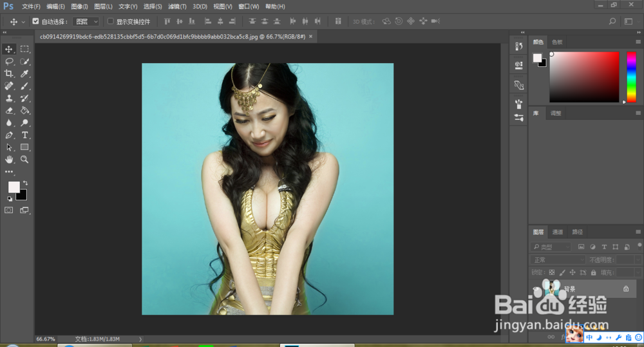Select the Crop tool
This screenshot has height=347, width=644.
pos(8,74)
